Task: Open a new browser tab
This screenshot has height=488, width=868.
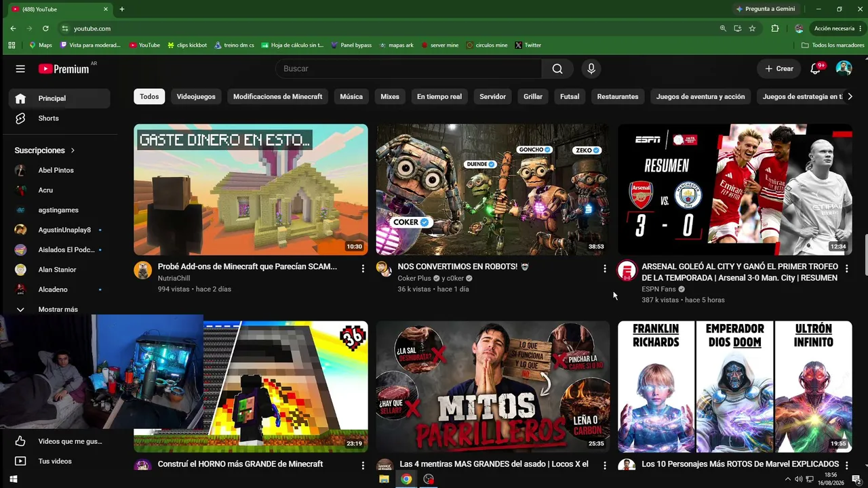Action: [122, 9]
